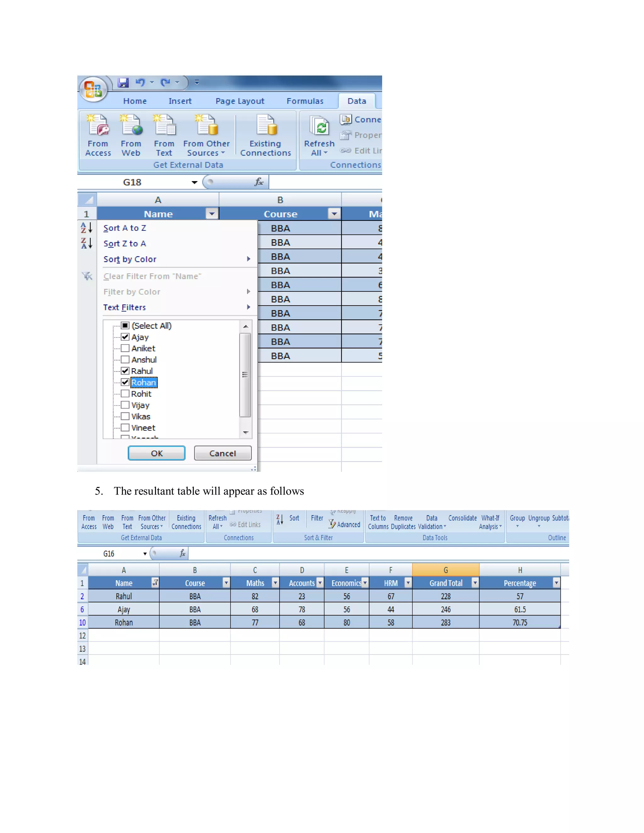This screenshot has width=644, height=833.
Task: Switch to the Page Layout tab
Action: [240, 101]
